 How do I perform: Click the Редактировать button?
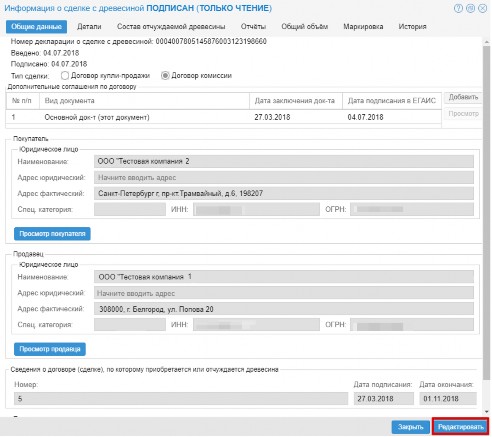(x=460, y=427)
